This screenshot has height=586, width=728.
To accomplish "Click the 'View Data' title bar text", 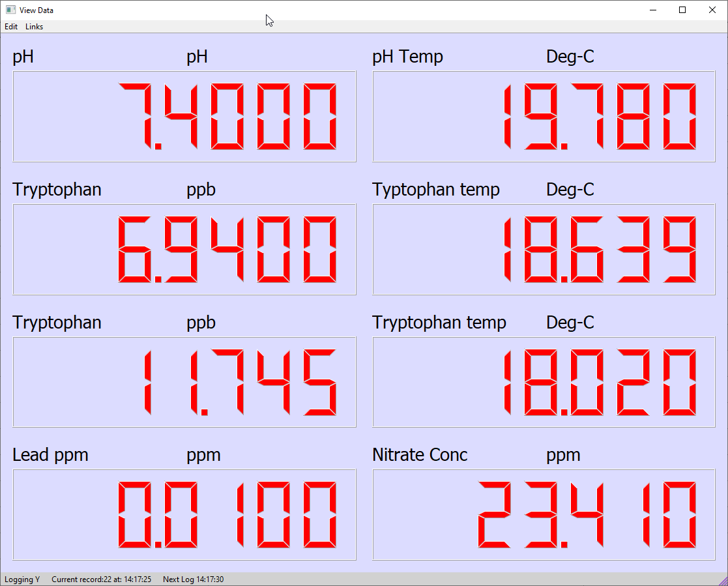I will click(x=36, y=10).
